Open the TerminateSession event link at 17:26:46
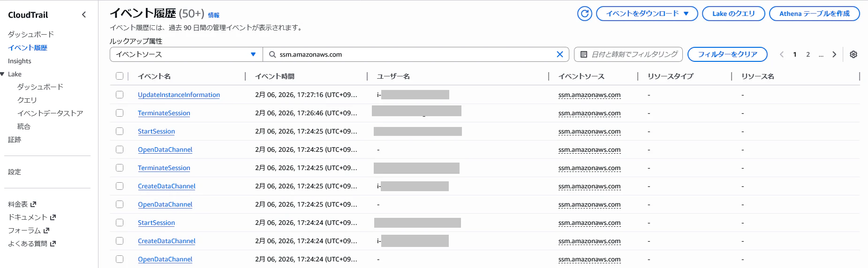Image resolution: width=868 pixels, height=268 pixels. pyautogui.click(x=164, y=113)
